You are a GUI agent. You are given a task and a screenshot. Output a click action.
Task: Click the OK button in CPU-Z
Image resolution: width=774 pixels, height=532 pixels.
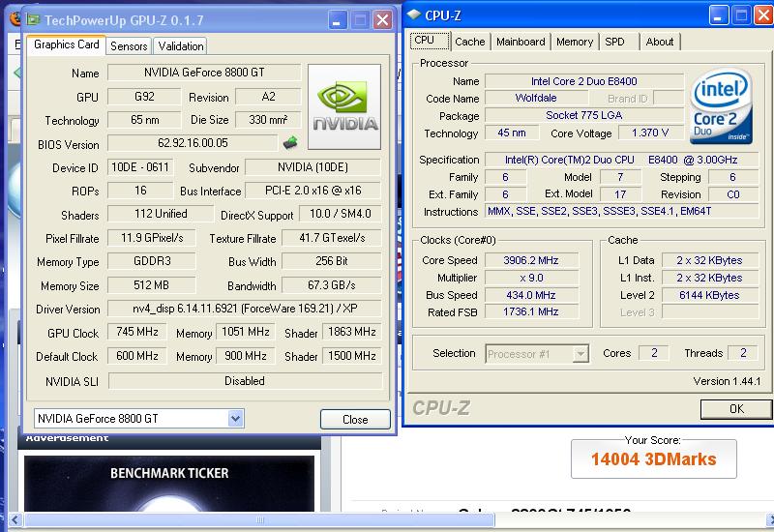[736, 408]
